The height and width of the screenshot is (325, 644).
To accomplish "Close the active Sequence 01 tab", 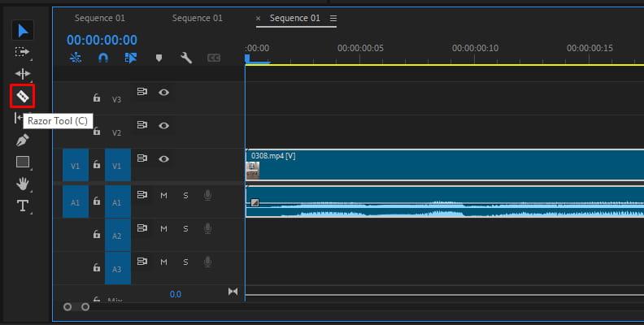I will tap(258, 19).
